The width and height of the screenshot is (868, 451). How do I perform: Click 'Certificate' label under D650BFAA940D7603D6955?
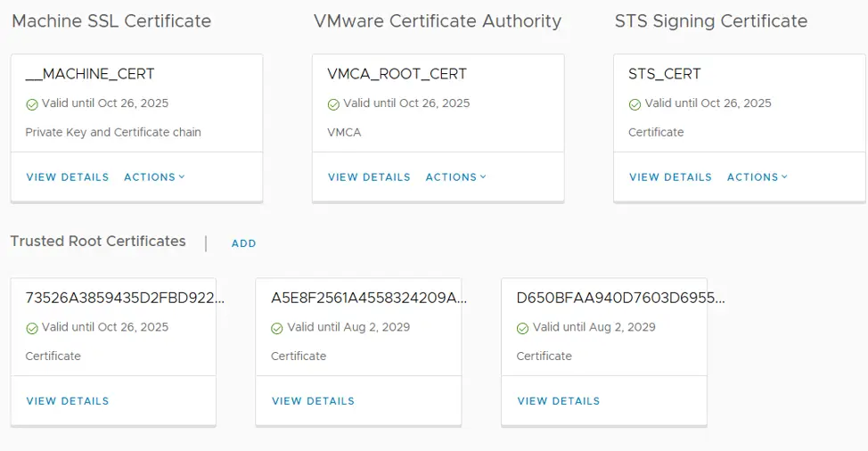tap(545, 356)
